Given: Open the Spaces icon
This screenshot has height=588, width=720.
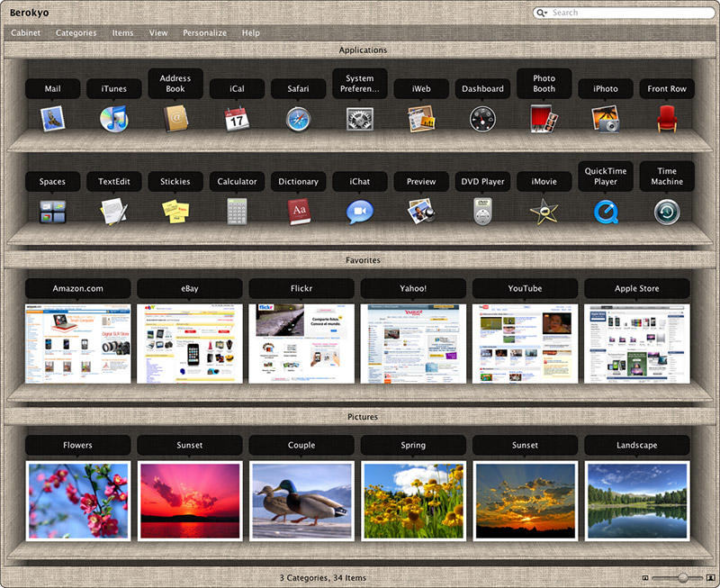Looking at the screenshot, I should (x=52, y=212).
